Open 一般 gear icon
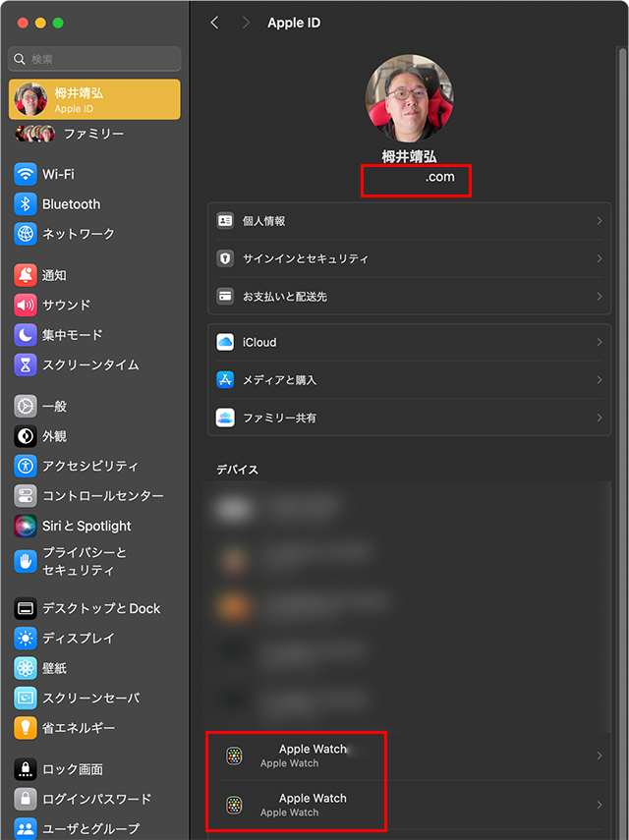 26,407
